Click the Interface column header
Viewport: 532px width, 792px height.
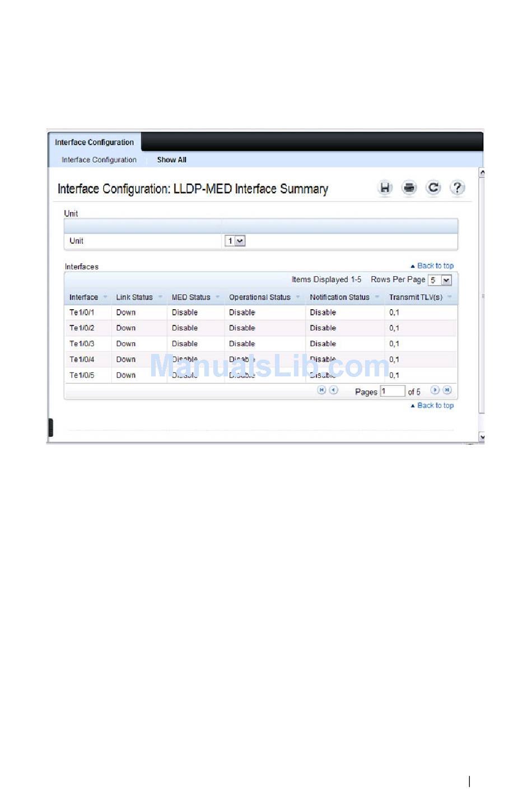coord(83,297)
